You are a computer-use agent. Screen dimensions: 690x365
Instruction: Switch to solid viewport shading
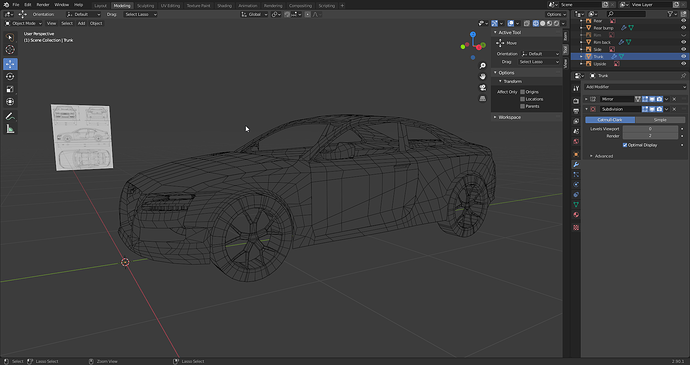pyautogui.click(x=543, y=23)
